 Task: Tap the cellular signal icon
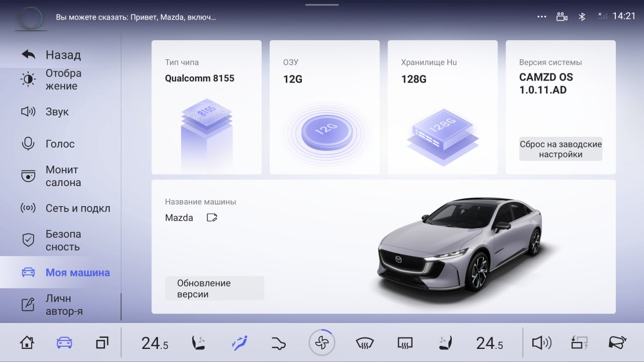point(602,16)
